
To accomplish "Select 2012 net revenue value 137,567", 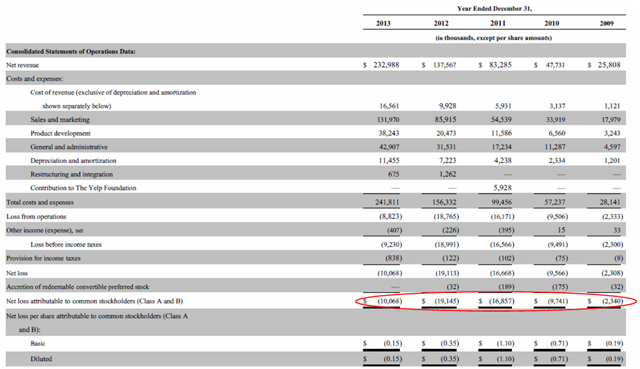I will (x=444, y=65).
